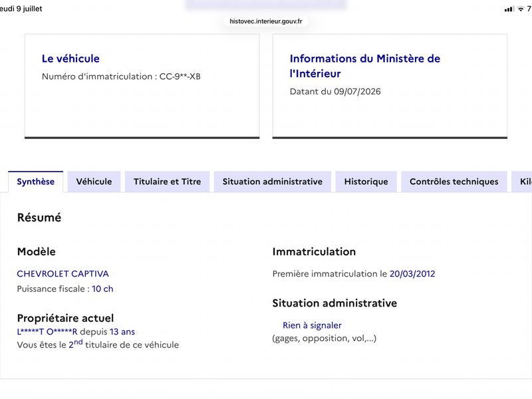Click the registration number CC-9**-XB
This screenshot has width=532, height=399.
(x=180, y=76)
